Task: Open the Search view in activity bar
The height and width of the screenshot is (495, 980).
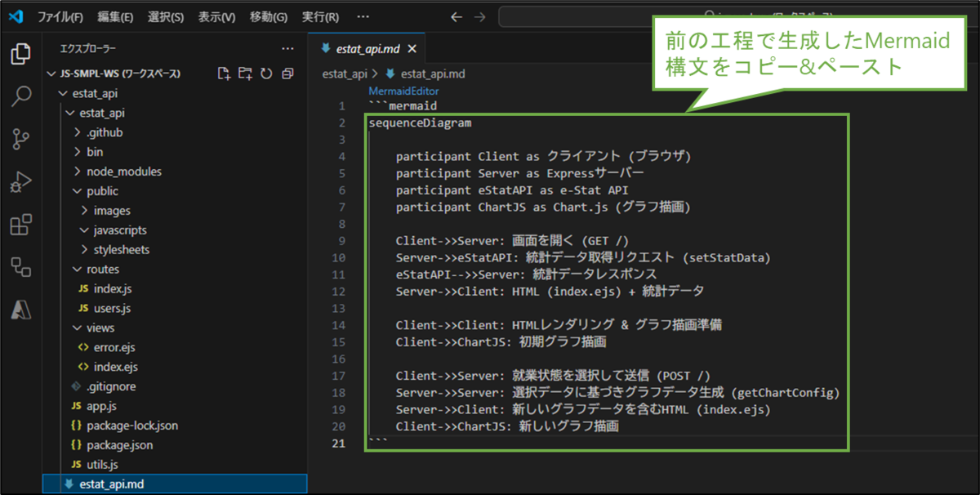Action: point(20,97)
